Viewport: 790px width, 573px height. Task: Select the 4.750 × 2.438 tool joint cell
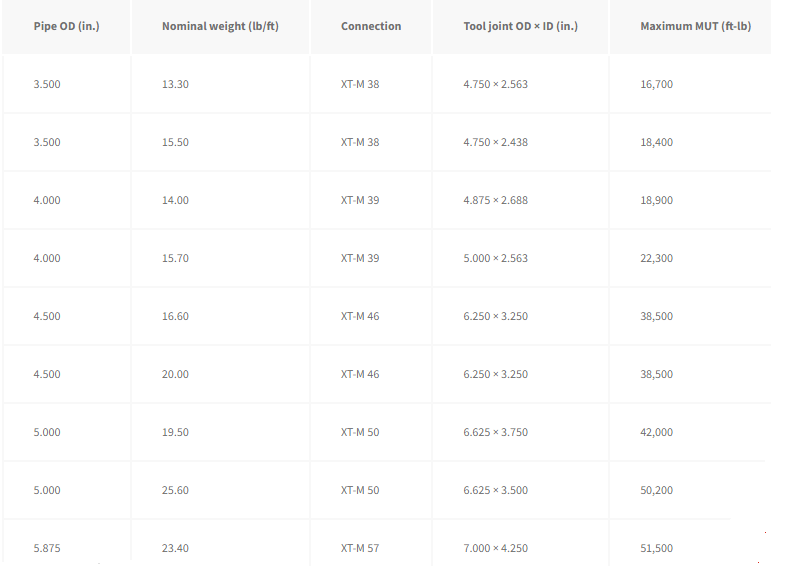(x=496, y=142)
